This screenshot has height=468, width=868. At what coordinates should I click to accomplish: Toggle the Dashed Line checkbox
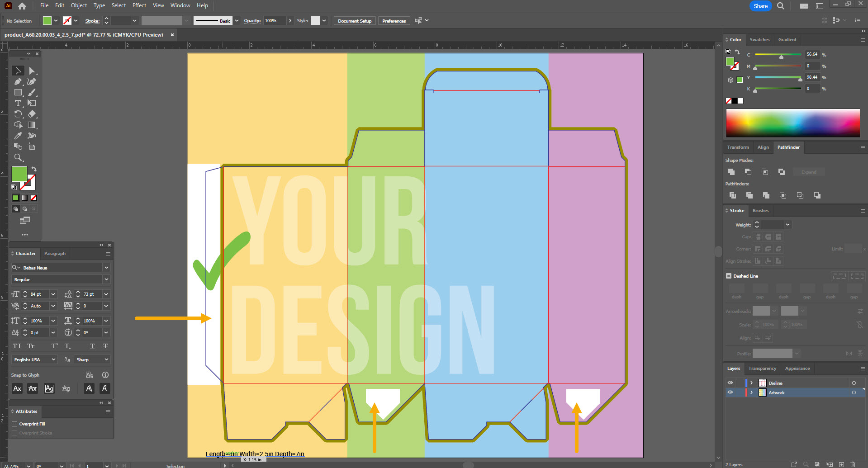[729, 276]
